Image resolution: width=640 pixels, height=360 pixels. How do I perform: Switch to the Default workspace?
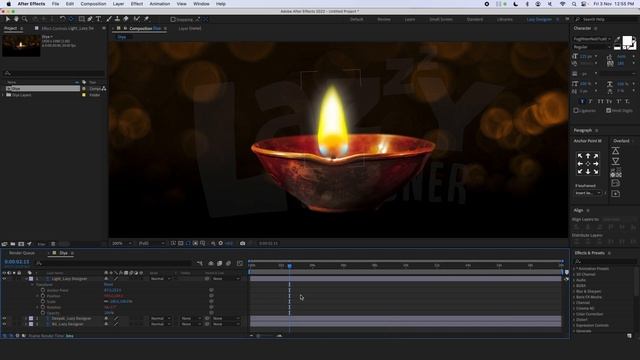(356, 19)
